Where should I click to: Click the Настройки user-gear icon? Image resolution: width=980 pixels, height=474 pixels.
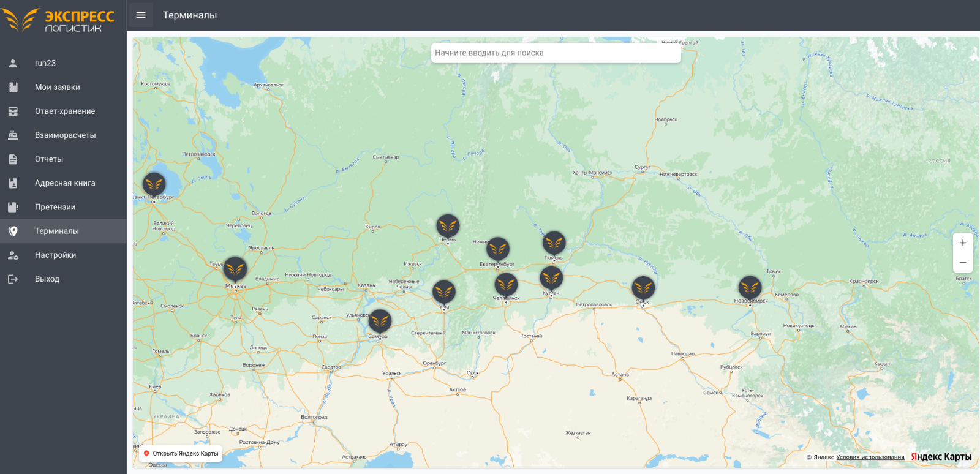pos(13,255)
